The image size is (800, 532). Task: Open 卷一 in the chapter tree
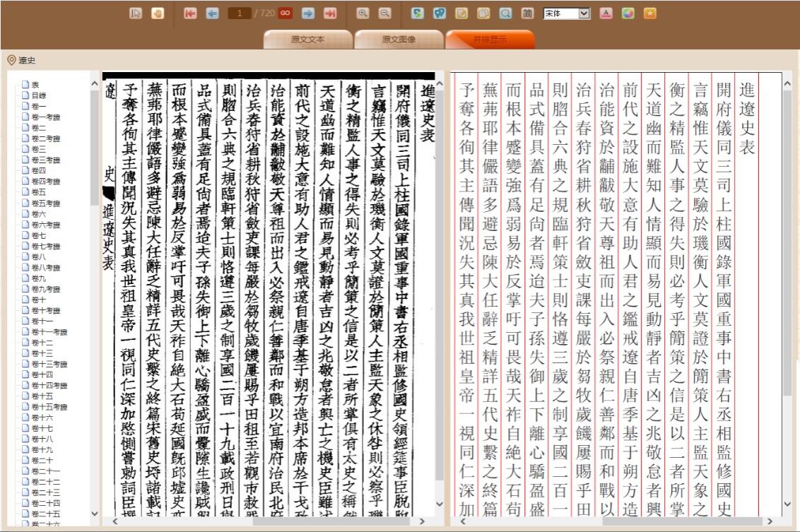coord(39,106)
